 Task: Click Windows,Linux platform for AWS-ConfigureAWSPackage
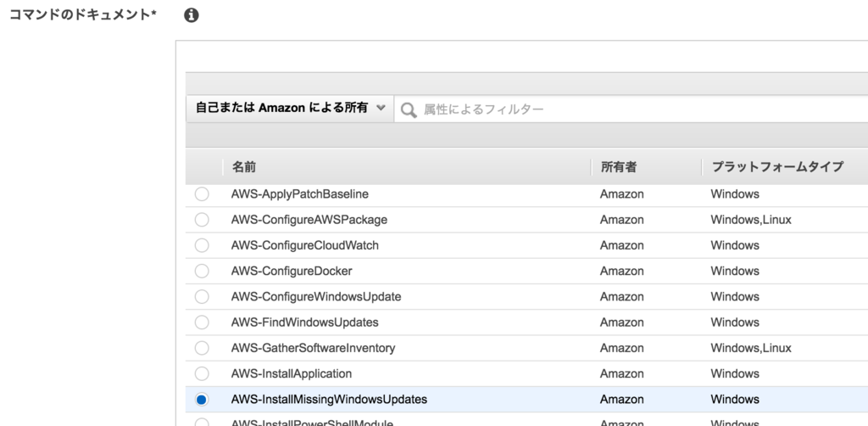click(751, 220)
